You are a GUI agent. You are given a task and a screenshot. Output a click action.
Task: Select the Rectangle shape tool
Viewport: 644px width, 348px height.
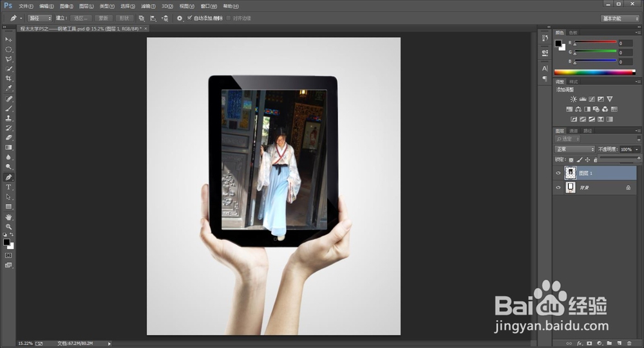point(8,207)
